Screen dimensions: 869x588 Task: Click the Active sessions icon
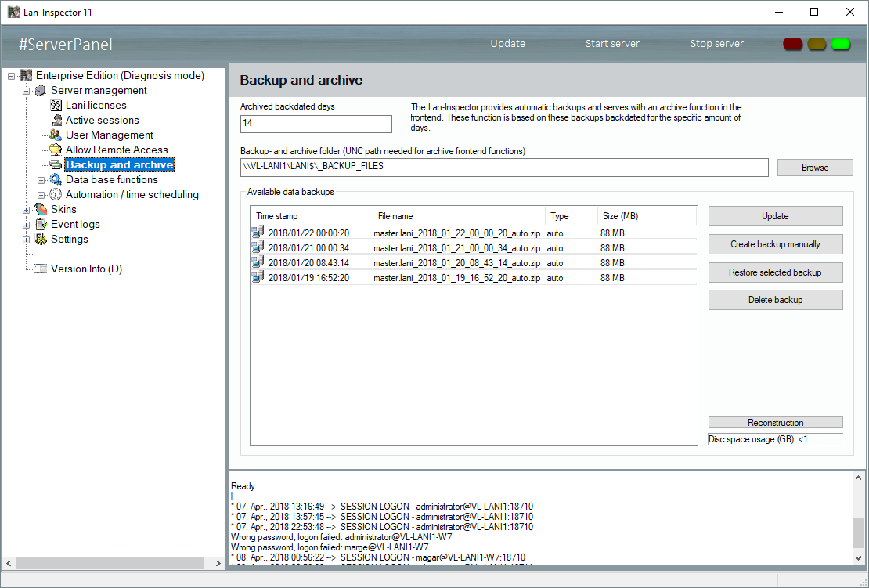tap(56, 120)
